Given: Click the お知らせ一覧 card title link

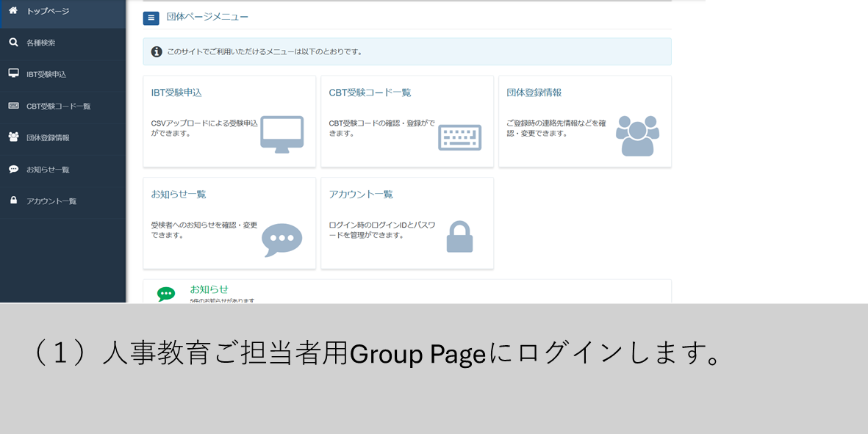Looking at the screenshot, I should coord(179,195).
